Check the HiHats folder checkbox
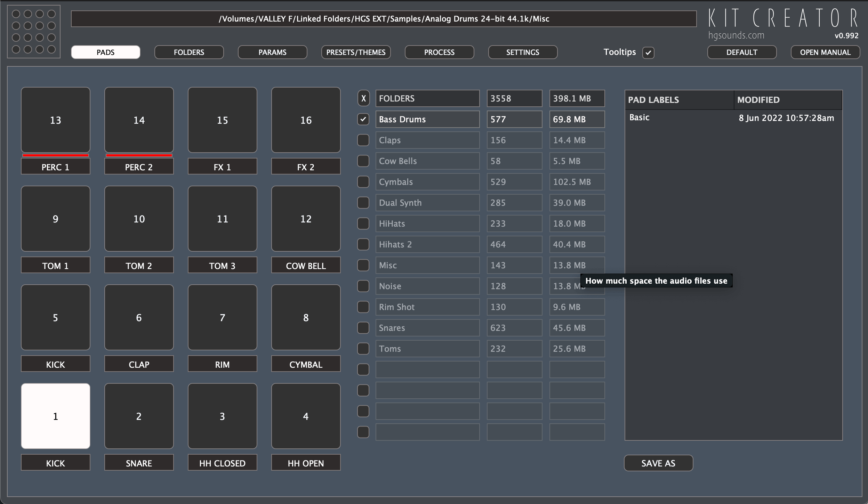Screen dimensions: 868x504 363,223
